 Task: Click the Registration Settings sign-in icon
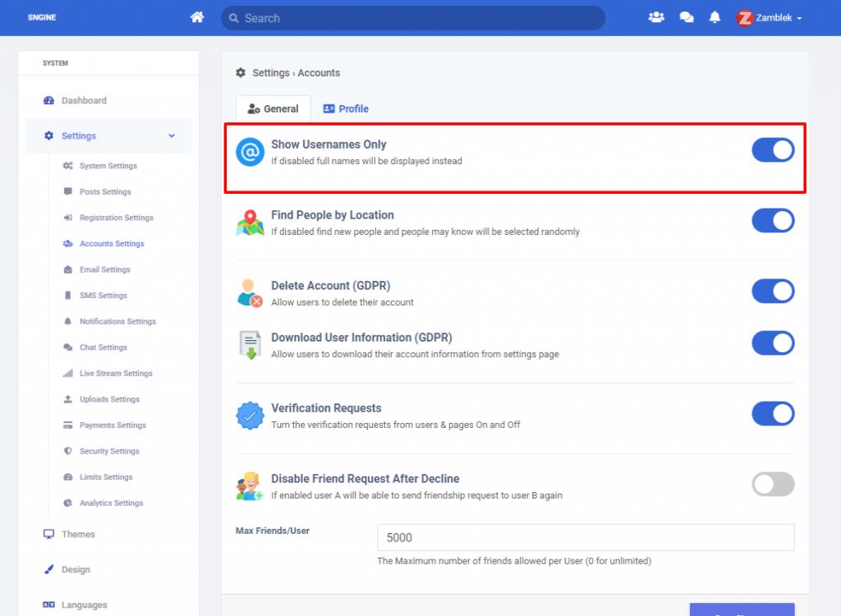pos(67,218)
